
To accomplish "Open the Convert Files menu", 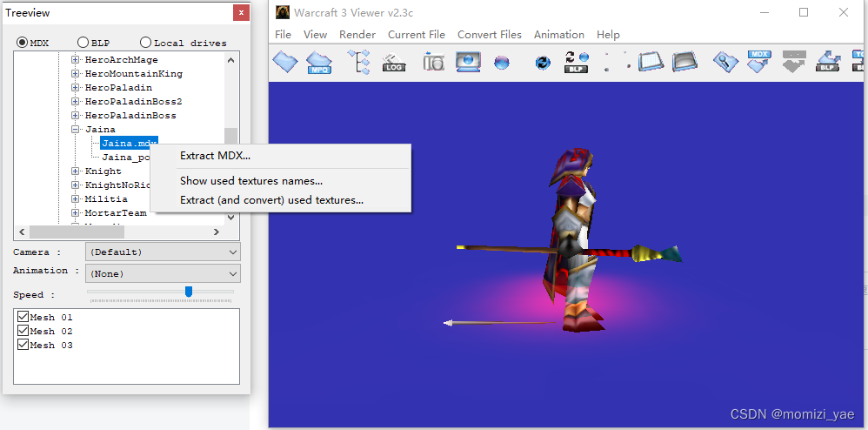I will 490,34.
